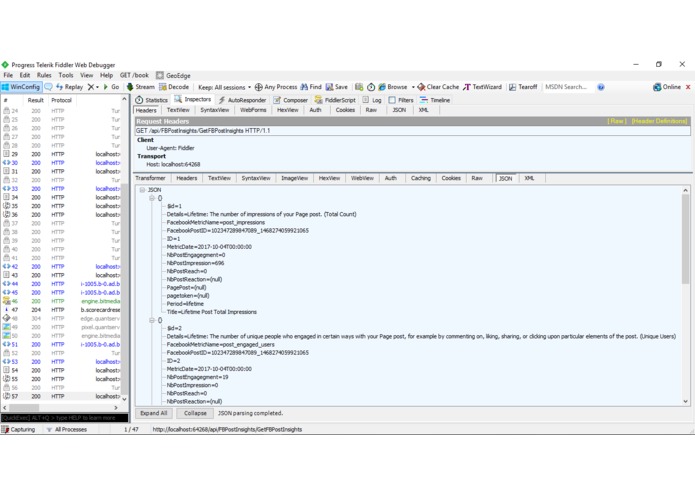695x494 pixels.
Task: Click the Protocol column header
Action: point(61,100)
